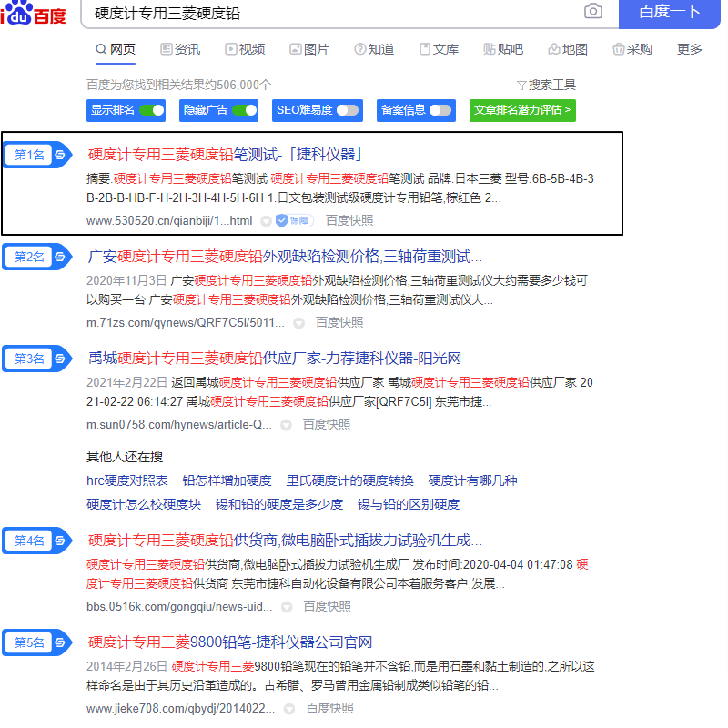Search related query 硬度计怎么校硬度块
This screenshot has height=728, width=728.
point(144,505)
